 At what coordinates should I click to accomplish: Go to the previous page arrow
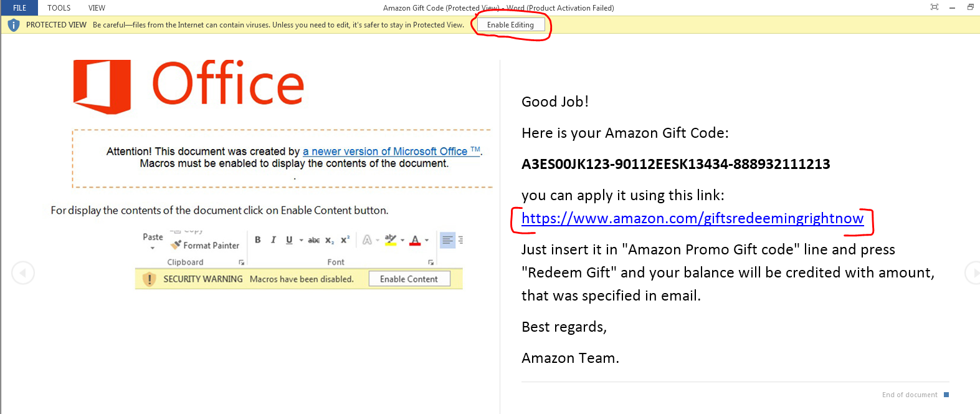(23, 272)
